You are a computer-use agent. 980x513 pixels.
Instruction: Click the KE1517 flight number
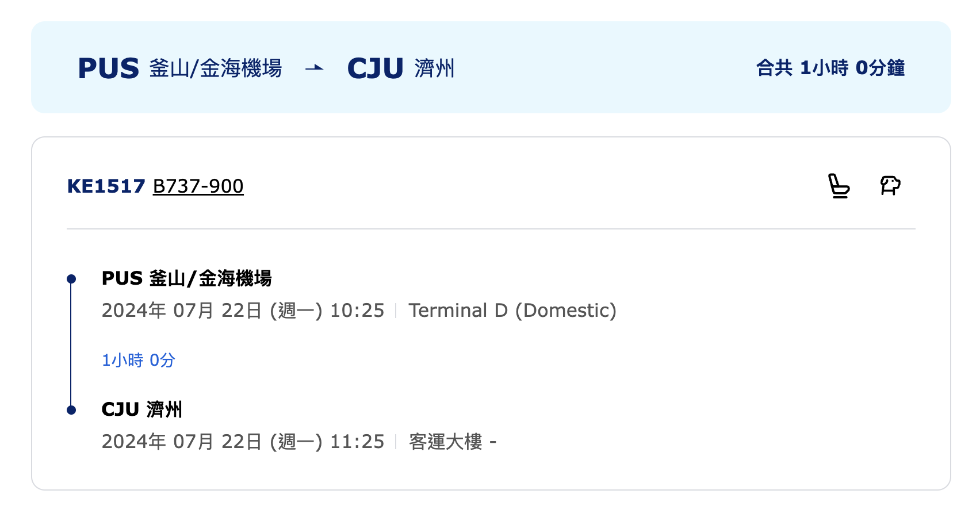[x=106, y=186]
